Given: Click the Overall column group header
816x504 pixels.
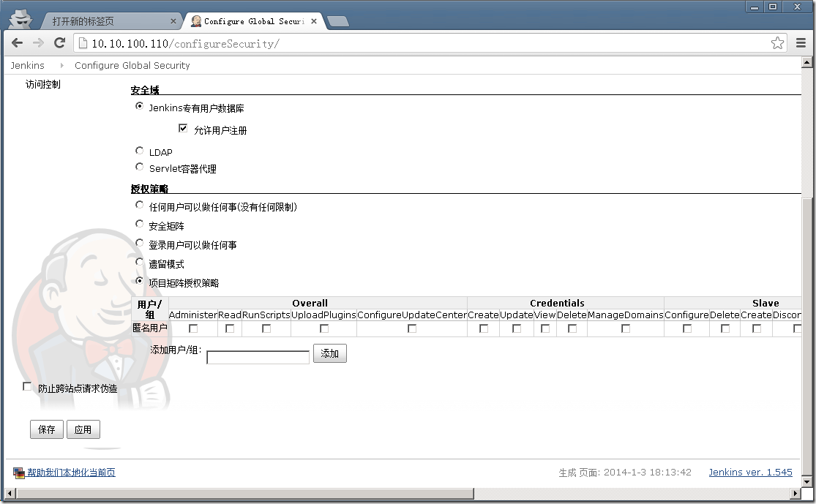Looking at the screenshot, I should click(310, 303).
